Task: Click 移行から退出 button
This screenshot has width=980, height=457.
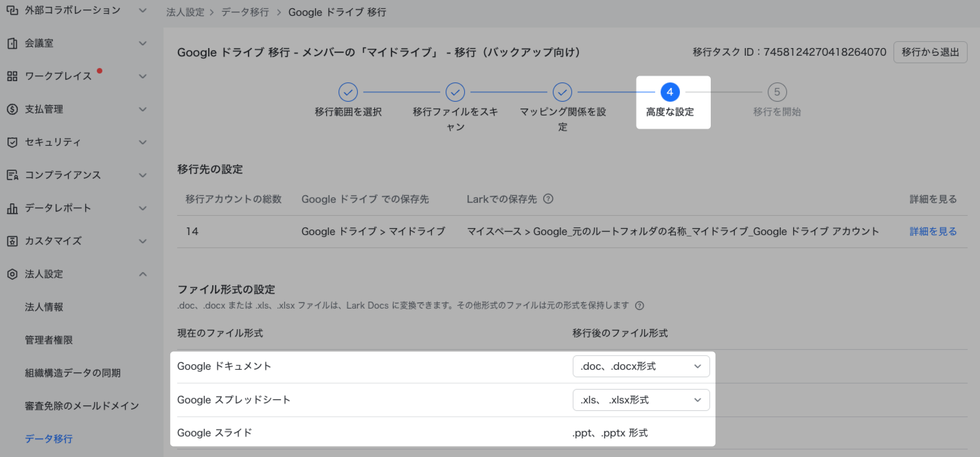Action: [x=930, y=52]
